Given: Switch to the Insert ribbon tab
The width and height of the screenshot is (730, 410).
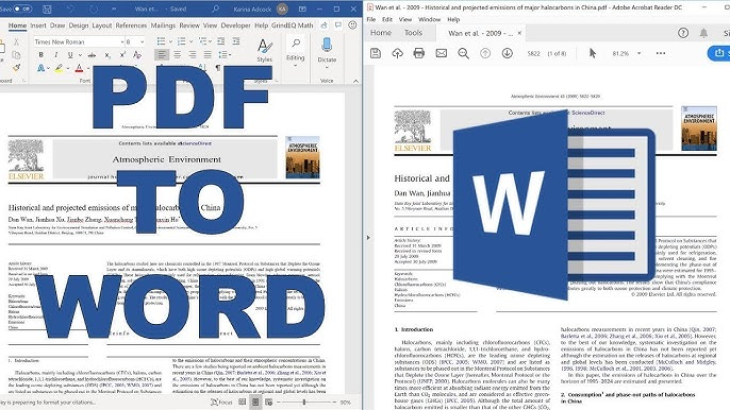Looking at the screenshot, I should tap(38, 26).
